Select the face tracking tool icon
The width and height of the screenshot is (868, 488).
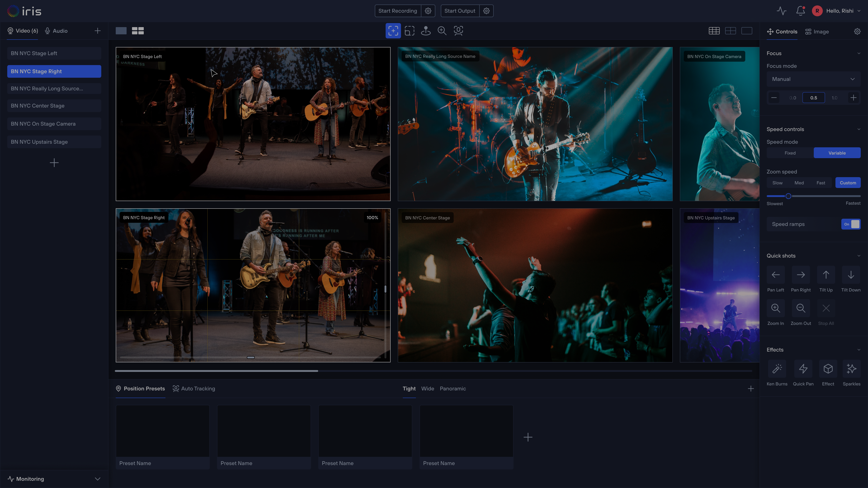[458, 31]
